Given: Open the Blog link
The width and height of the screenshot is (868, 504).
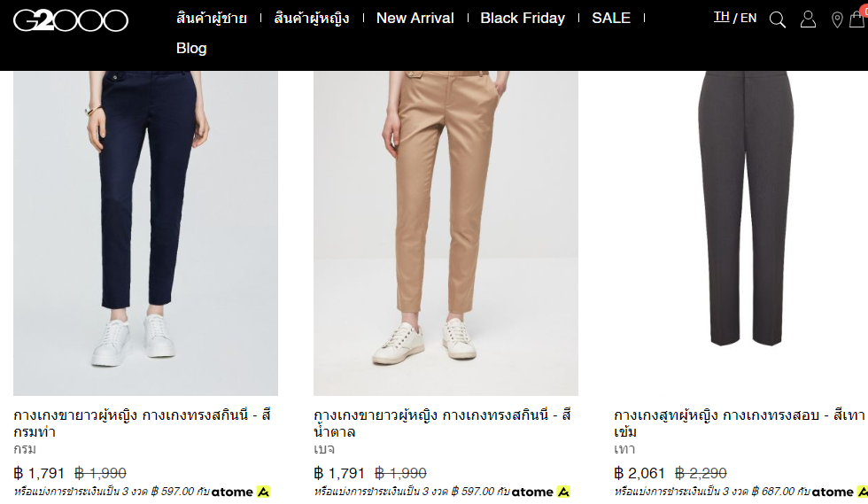Looking at the screenshot, I should (191, 48).
